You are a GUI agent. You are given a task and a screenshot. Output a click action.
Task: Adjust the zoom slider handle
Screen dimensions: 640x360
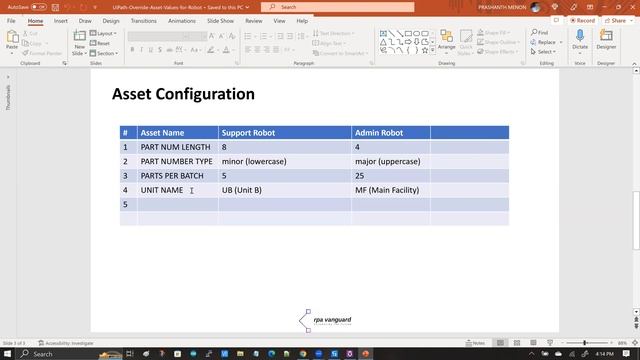(585, 343)
